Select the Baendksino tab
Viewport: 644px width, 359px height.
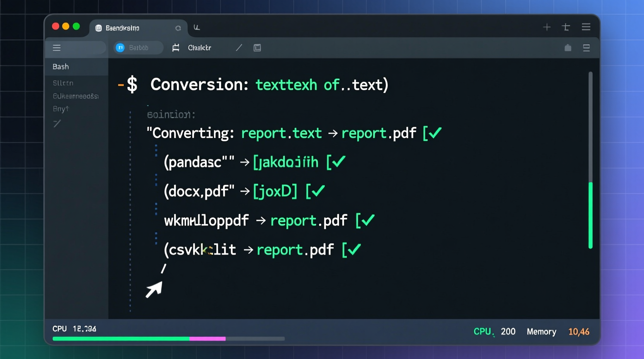pyautogui.click(x=139, y=28)
